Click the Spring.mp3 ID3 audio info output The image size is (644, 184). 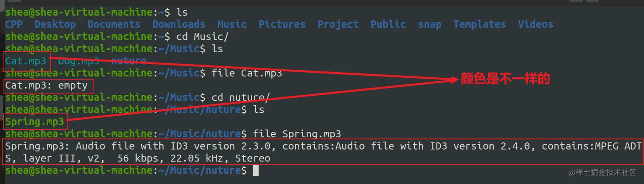pyautogui.click(x=322, y=152)
